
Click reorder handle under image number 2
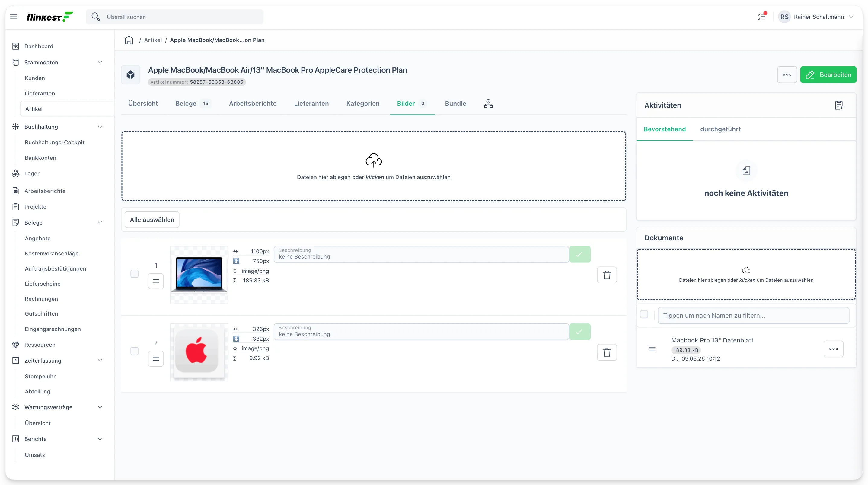click(156, 359)
